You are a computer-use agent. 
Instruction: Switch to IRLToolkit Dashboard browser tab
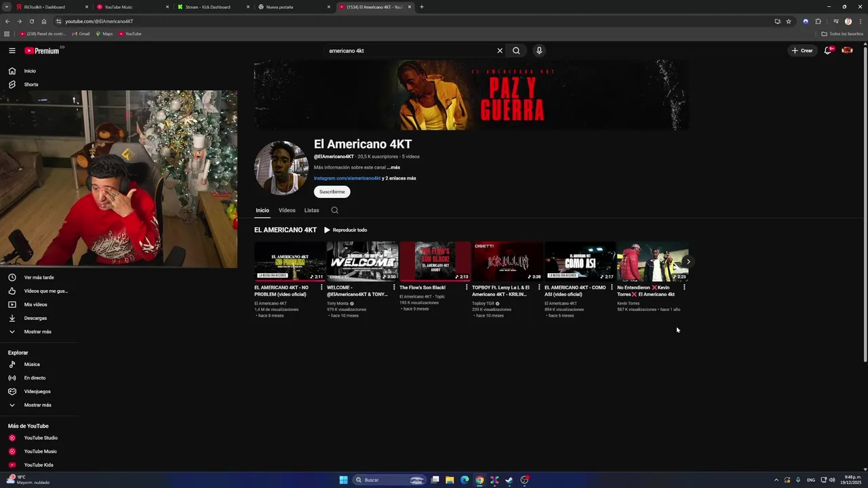click(52, 7)
